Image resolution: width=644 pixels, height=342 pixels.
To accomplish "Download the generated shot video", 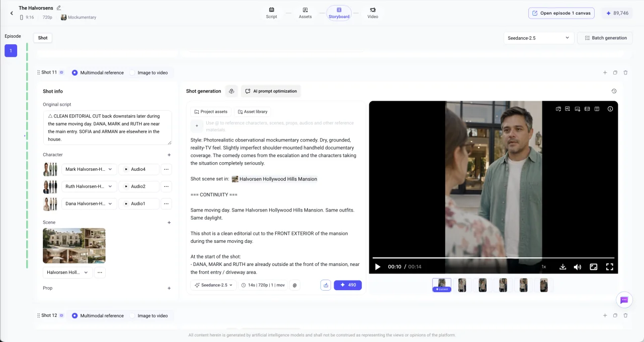I will coord(562,266).
